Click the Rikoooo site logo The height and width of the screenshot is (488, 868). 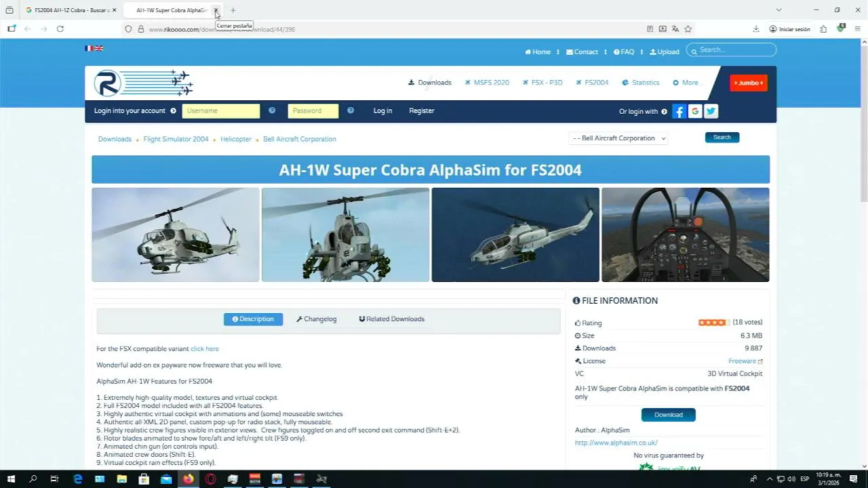click(144, 83)
